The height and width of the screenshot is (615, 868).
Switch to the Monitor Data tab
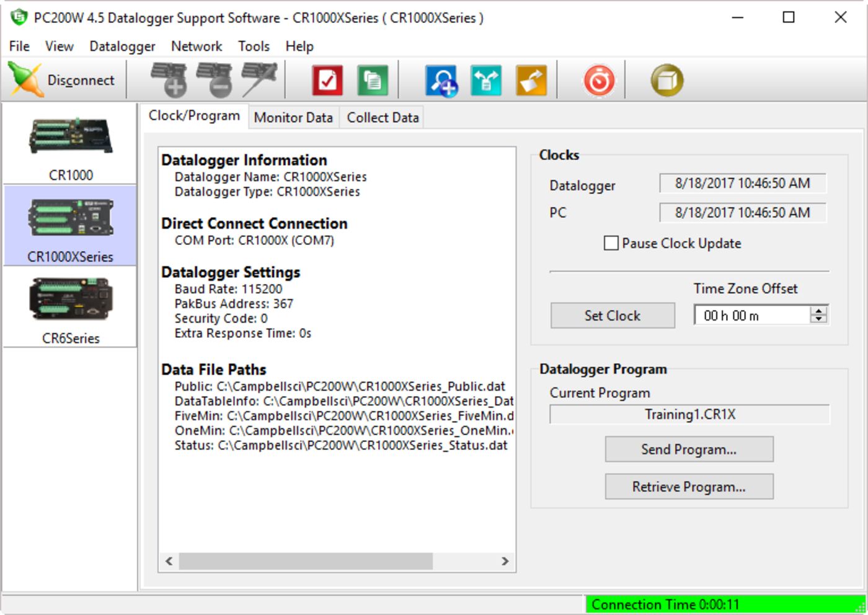point(293,118)
